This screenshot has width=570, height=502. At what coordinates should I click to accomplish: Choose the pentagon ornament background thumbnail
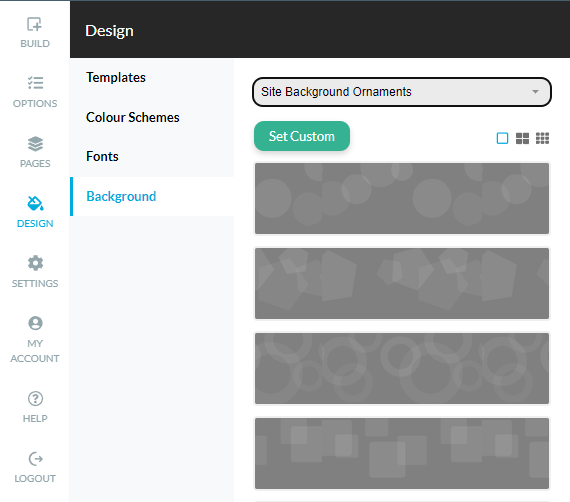tap(402, 284)
